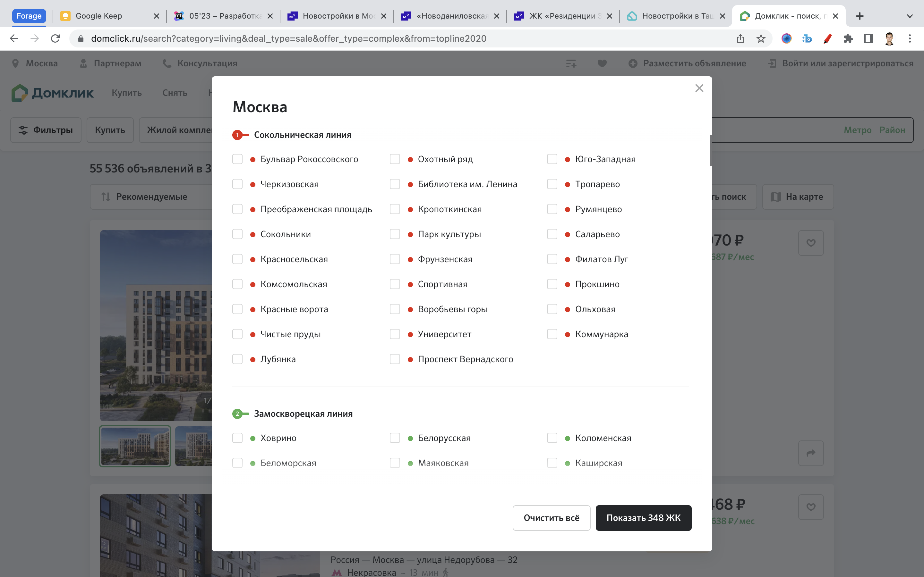Check the Сокольники station checkbox
This screenshot has height=577, width=924.
(237, 234)
